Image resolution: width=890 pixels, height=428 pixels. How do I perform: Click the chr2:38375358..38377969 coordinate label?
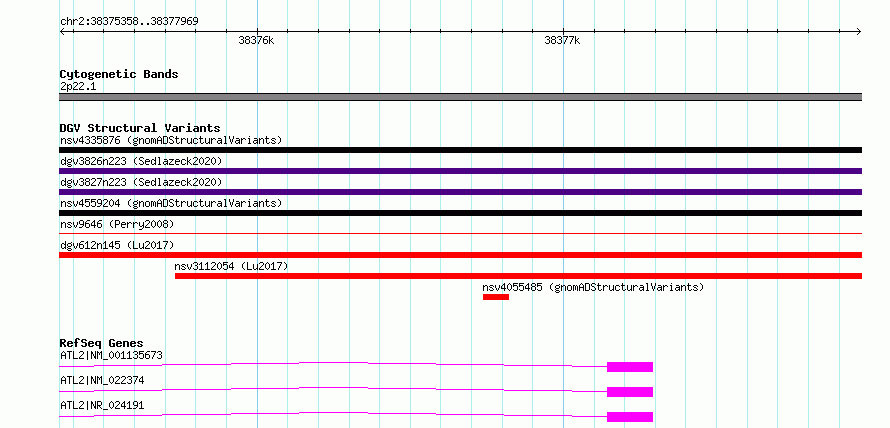(x=129, y=22)
